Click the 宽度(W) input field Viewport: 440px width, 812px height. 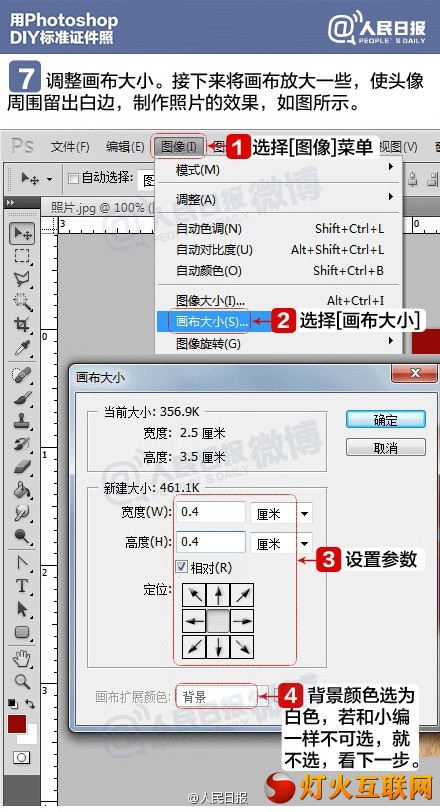[211, 512]
